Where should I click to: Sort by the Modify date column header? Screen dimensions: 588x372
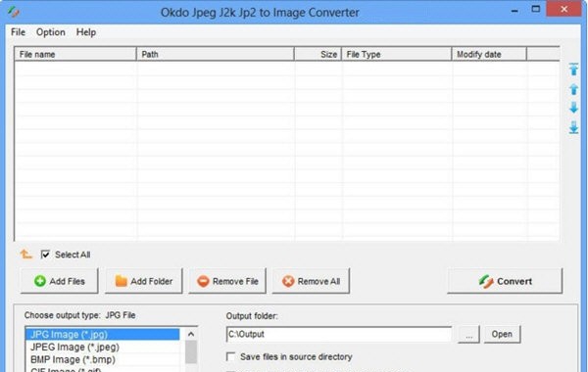(x=489, y=54)
